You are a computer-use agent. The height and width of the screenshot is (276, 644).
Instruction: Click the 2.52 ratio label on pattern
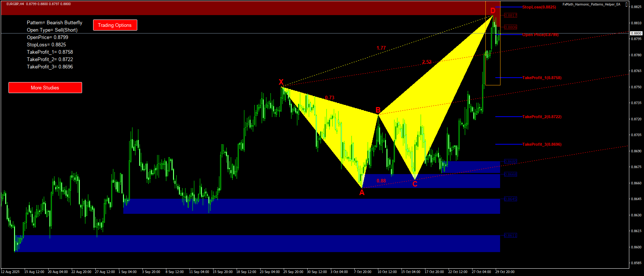pyautogui.click(x=427, y=62)
